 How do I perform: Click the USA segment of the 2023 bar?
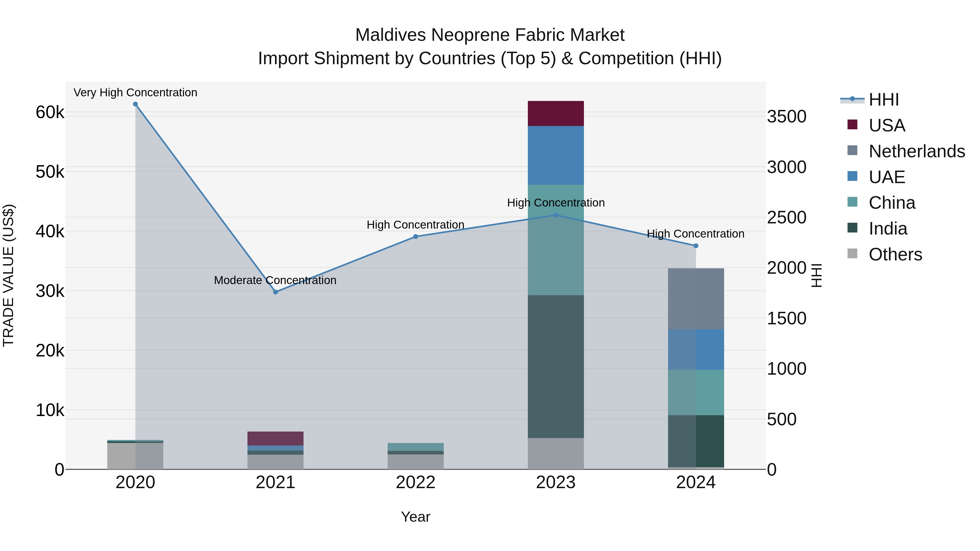click(x=555, y=113)
